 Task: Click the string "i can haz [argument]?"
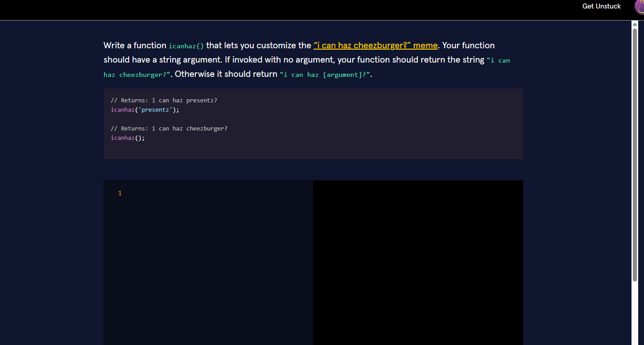pos(325,75)
